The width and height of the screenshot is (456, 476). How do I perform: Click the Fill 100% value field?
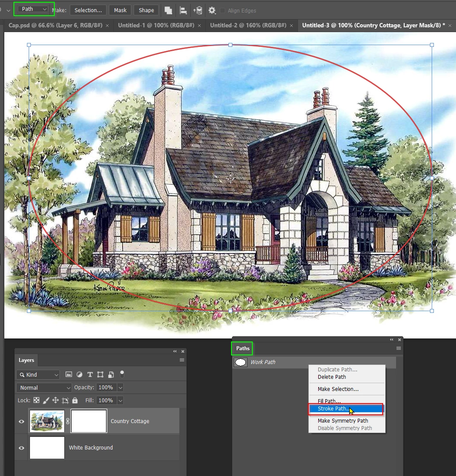click(x=106, y=400)
